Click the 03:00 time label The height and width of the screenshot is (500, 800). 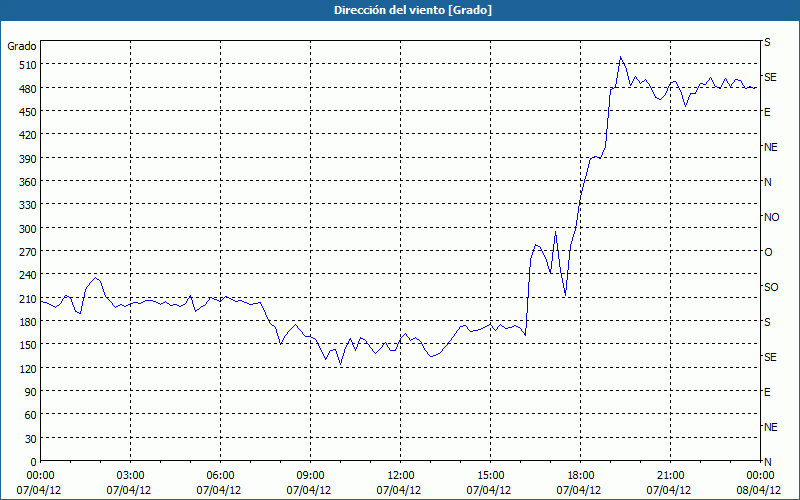click(131, 476)
